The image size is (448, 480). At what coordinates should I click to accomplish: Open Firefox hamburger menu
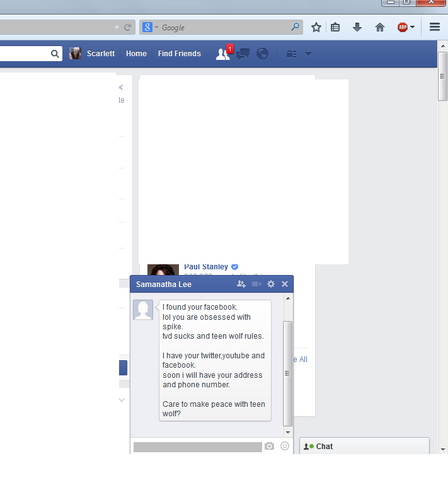(x=435, y=27)
